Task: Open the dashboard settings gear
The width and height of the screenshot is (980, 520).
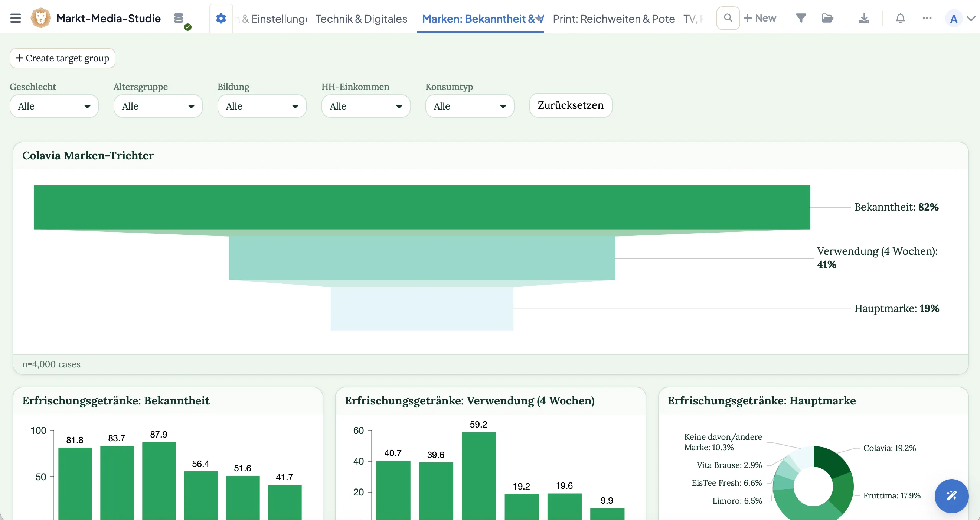Action: coord(221,18)
